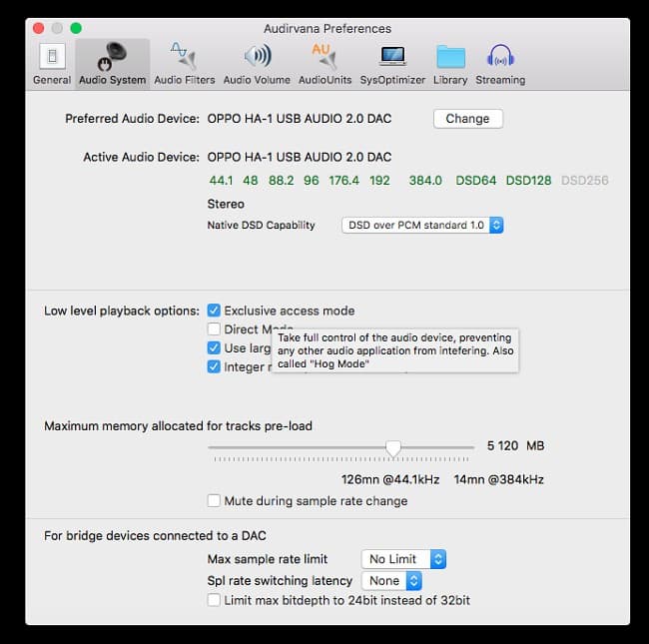Viewport: 649px width, 644px height.
Task: Click the Change audio device button
Action: pos(468,119)
